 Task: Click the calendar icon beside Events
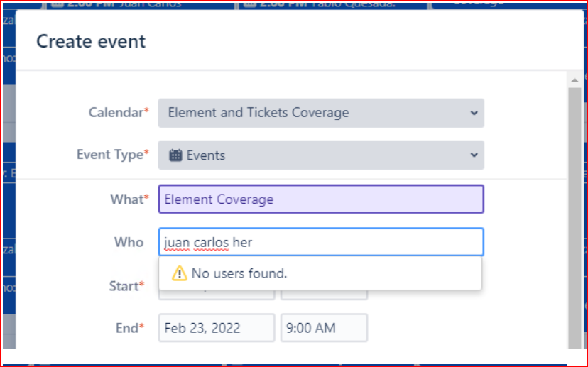pyautogui.click(x=176, y=155)
